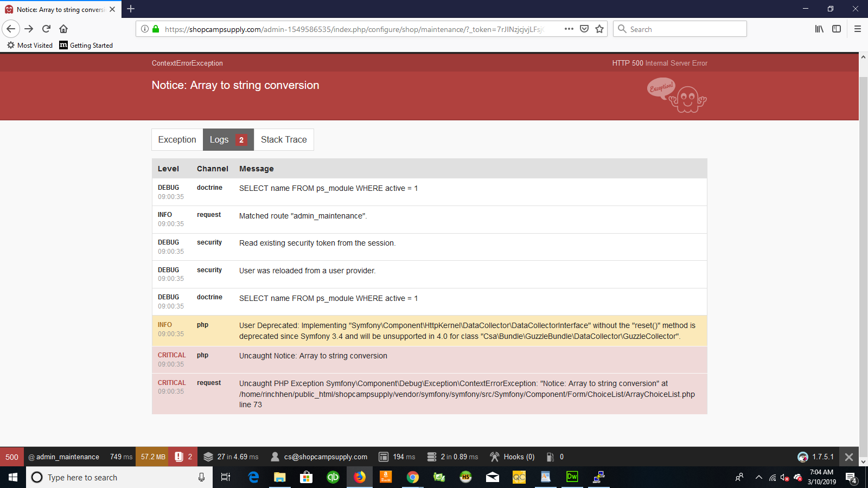868x488 pixels.
Task: Click 'User was reloaded from a user provider.' message
Action: (x=308, y=271)
